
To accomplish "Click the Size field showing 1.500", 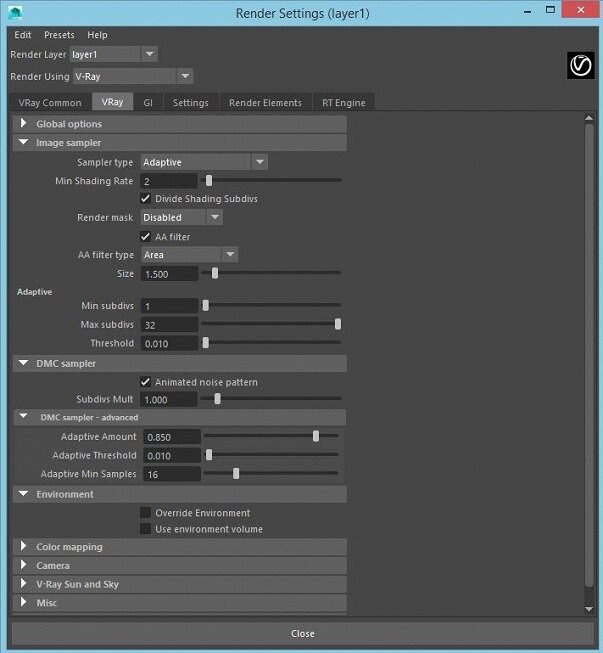I will point(169,274).
